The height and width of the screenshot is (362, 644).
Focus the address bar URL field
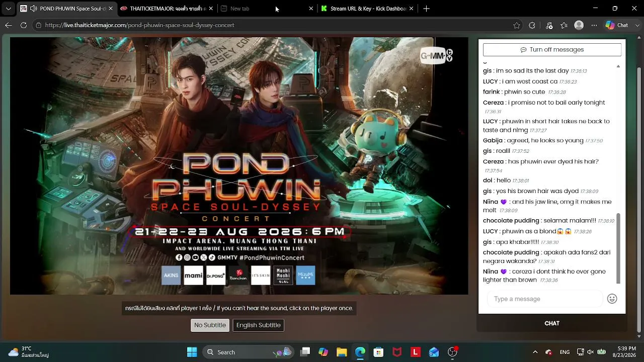point(277,25)
